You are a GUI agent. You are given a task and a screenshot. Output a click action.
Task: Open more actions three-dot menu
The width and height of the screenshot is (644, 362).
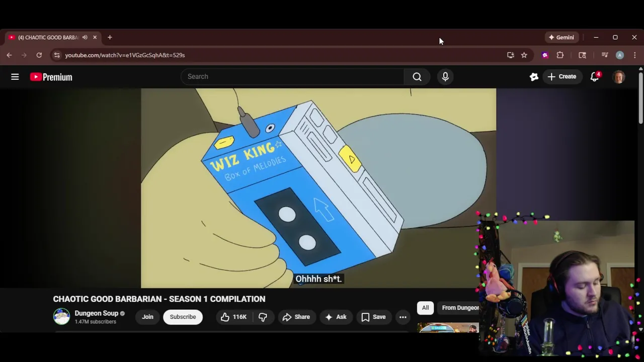click(403, 317)
